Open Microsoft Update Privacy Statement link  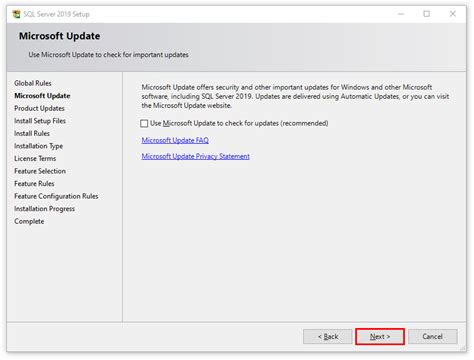196,156
